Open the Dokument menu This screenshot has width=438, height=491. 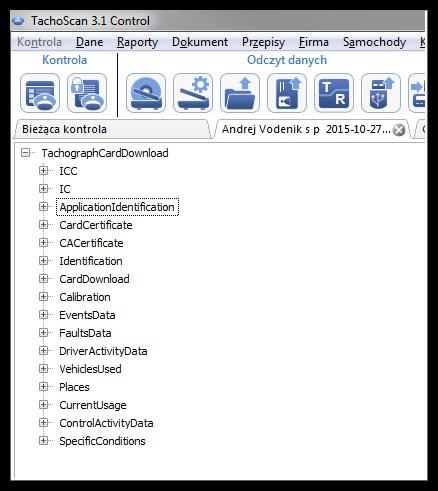coord(200,42)
